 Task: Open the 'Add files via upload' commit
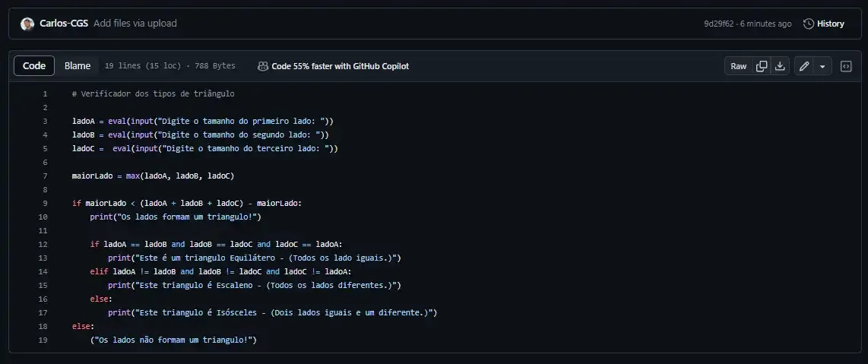[x=135, y=24]
